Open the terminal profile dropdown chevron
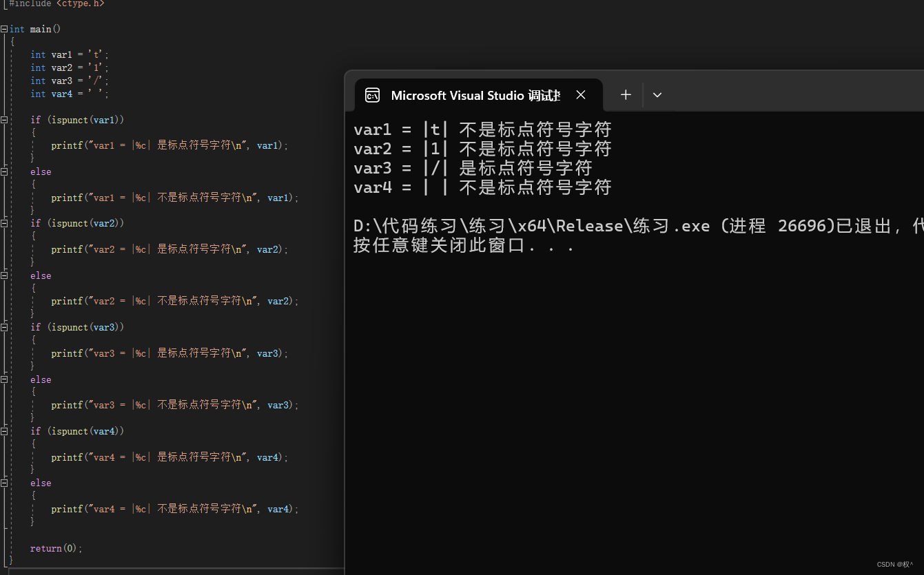Image resolution: width=924 pixels, height=575 pixels. 657,95
